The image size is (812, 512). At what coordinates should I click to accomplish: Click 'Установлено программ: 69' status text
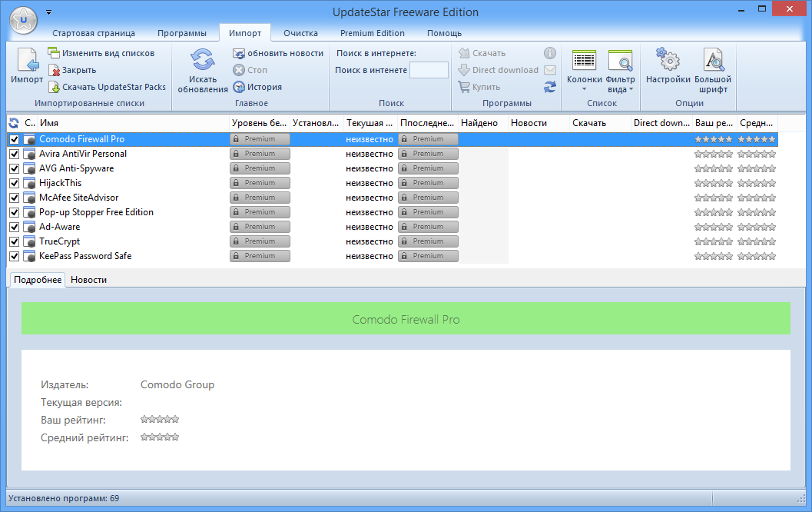click(x=64, y=498)
